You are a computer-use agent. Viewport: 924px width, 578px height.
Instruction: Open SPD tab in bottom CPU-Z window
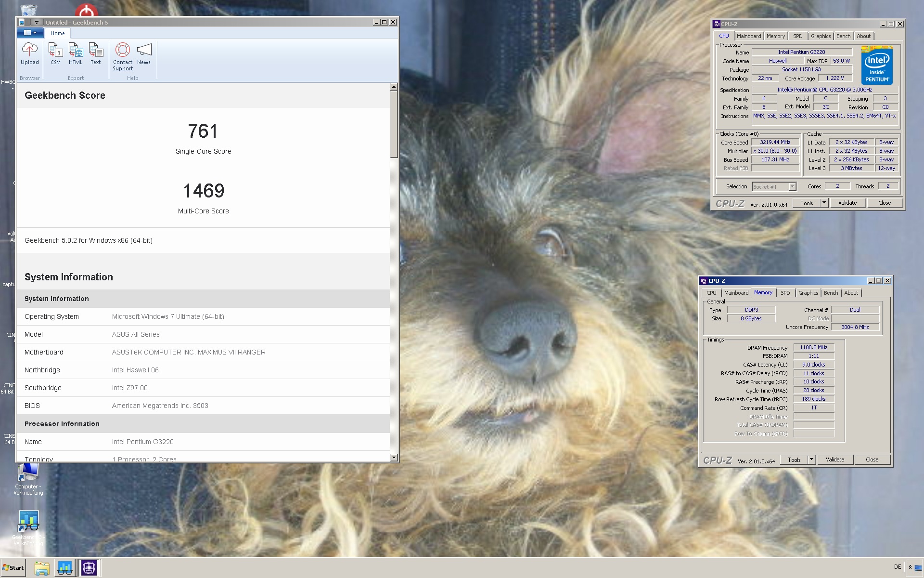pyautogui.click(x=785, y=293)
